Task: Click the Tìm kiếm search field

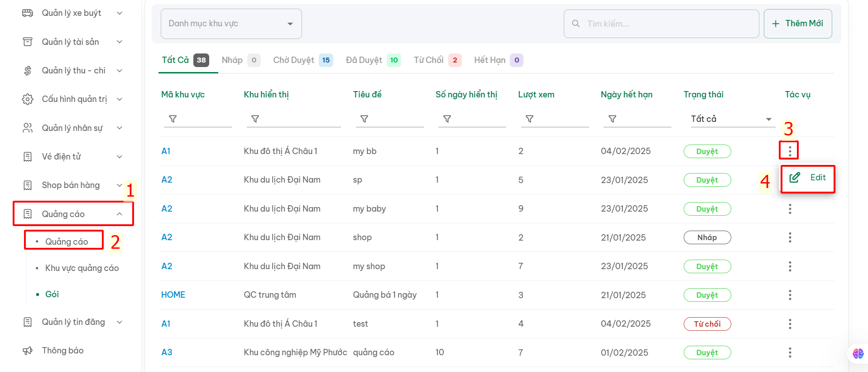Action: click(661, 24)
